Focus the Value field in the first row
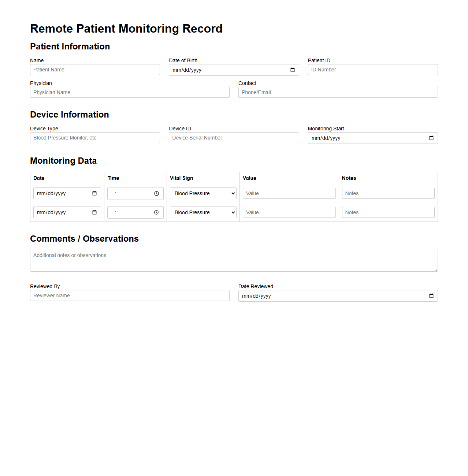The image size is (468, 476). click(x=289, y=193)
